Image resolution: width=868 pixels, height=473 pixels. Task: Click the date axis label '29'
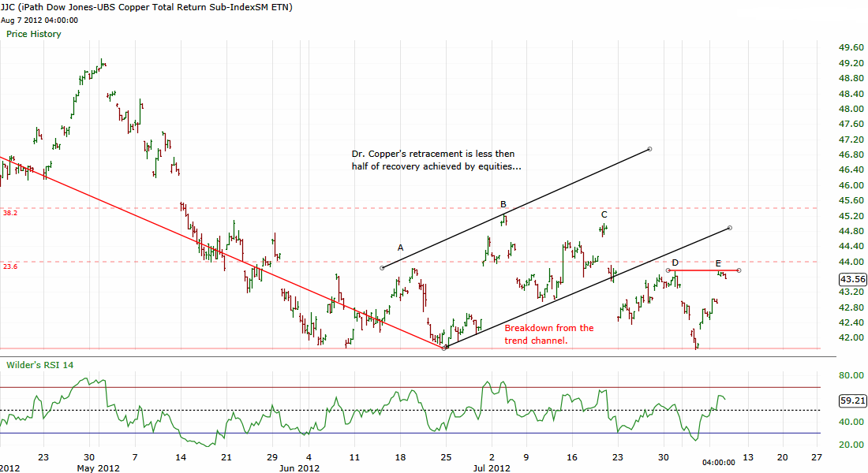(271, 457)
